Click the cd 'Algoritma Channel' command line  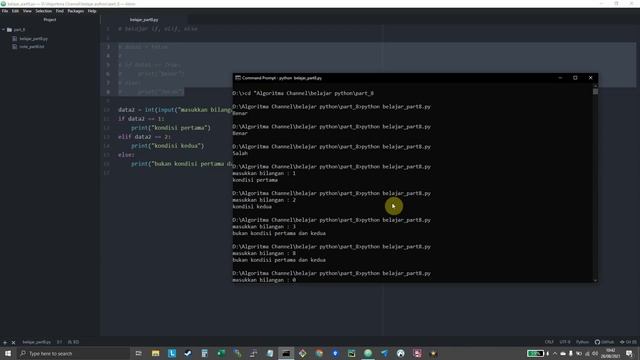(x=303, y=93)
